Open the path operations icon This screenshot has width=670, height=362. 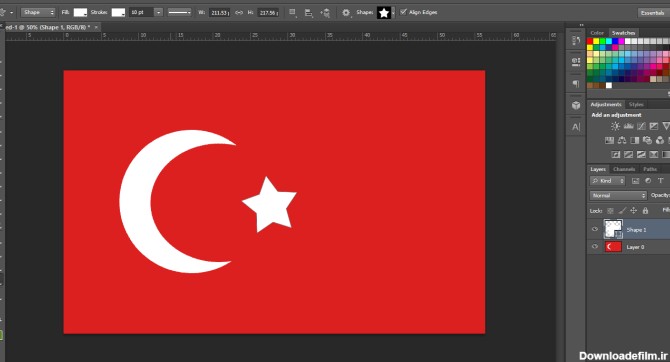293,12
